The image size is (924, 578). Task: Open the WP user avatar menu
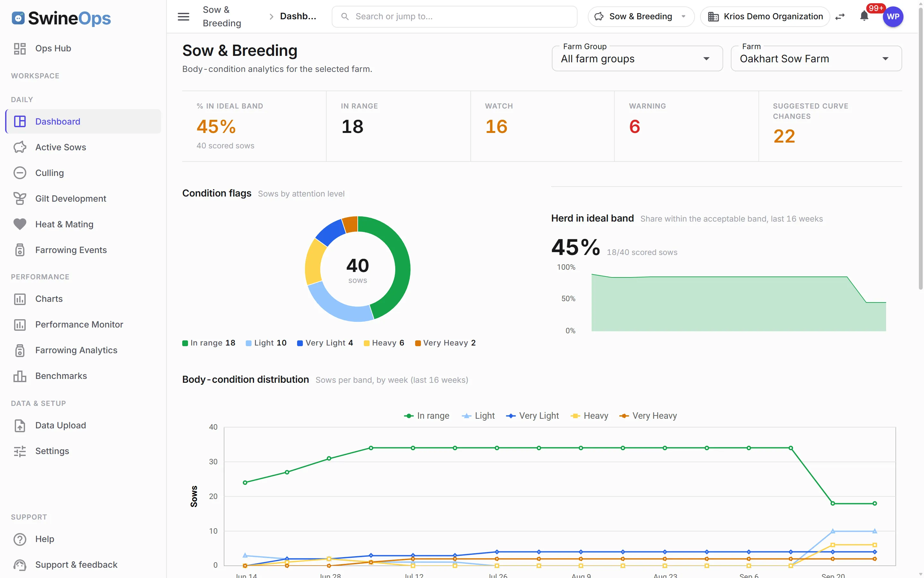893,16
